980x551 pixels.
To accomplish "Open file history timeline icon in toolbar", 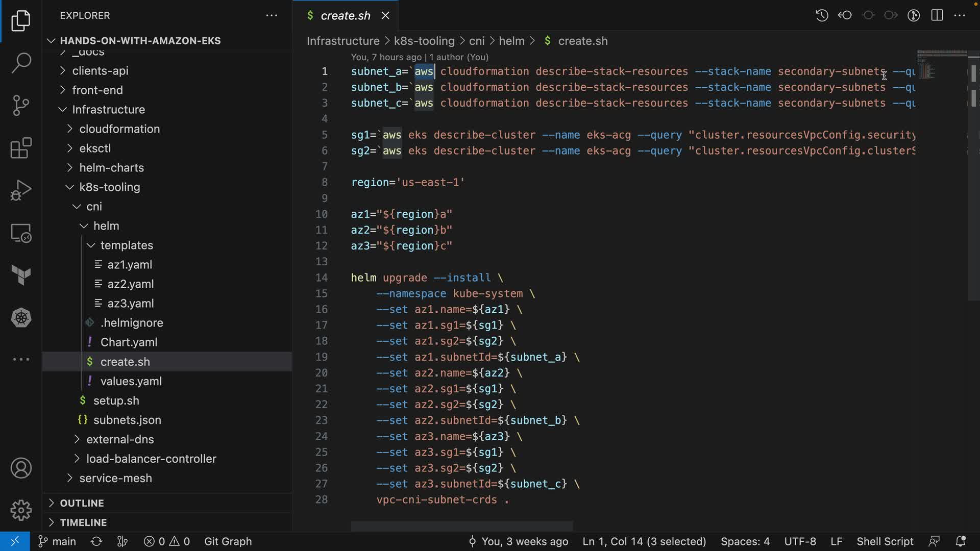I will pos(821,15).
